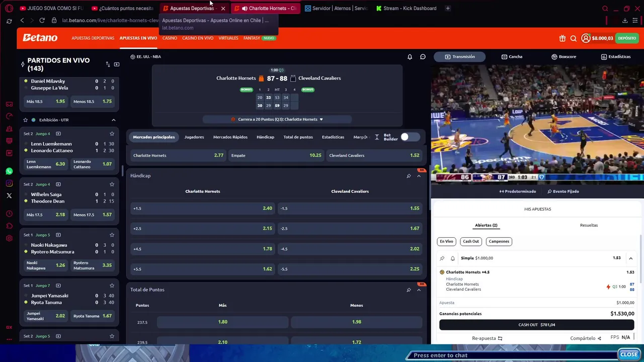
Task: Switch to Stream - Kick Dashboard browser tab
Action: 406,8
